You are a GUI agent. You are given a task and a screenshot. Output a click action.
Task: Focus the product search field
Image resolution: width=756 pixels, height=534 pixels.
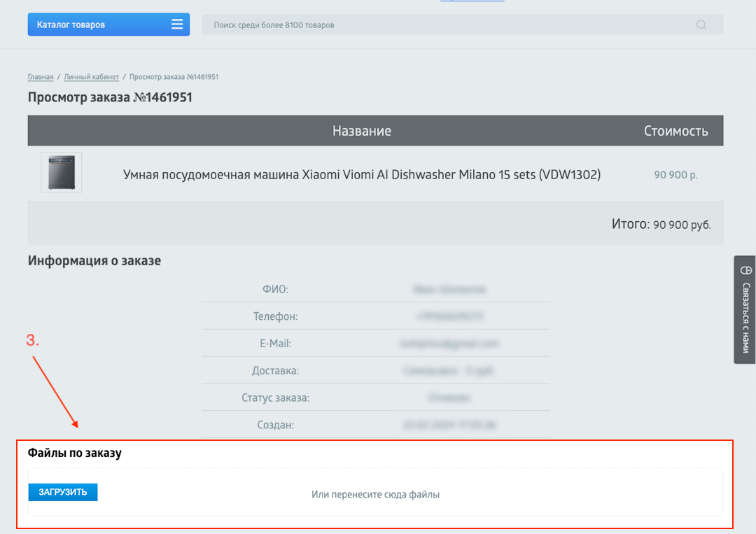[x=463, y=24]
